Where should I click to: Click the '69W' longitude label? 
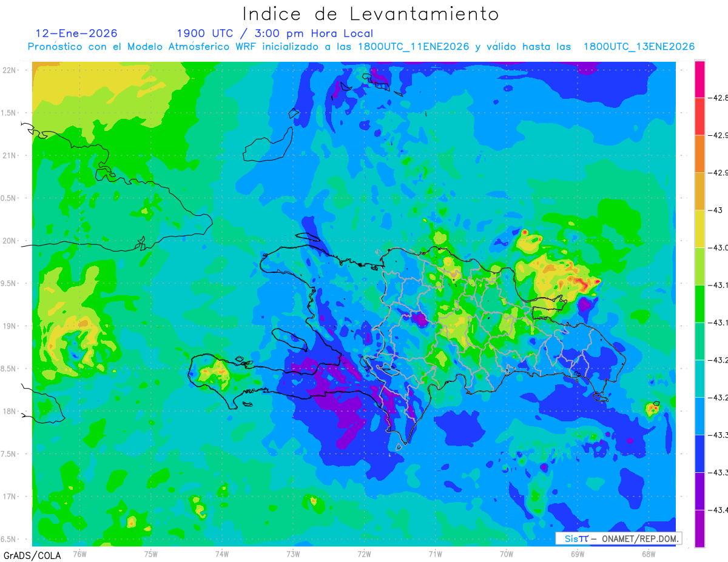tap(577, 554)
